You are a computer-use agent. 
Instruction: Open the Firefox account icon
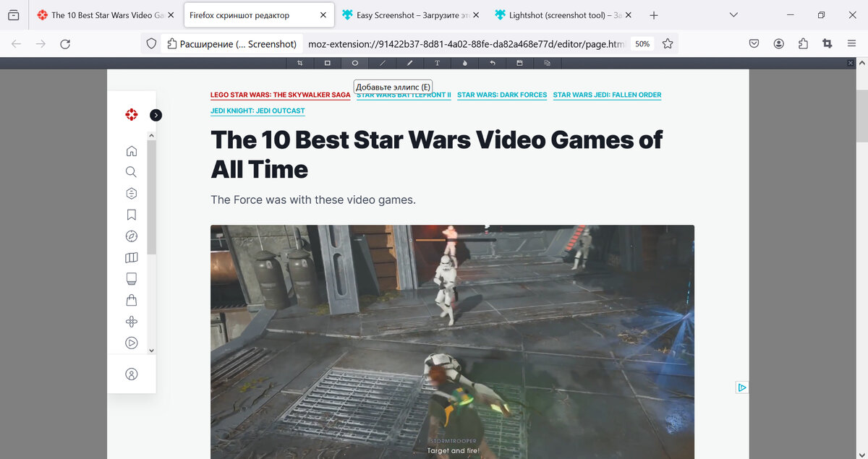pos(778,44)
